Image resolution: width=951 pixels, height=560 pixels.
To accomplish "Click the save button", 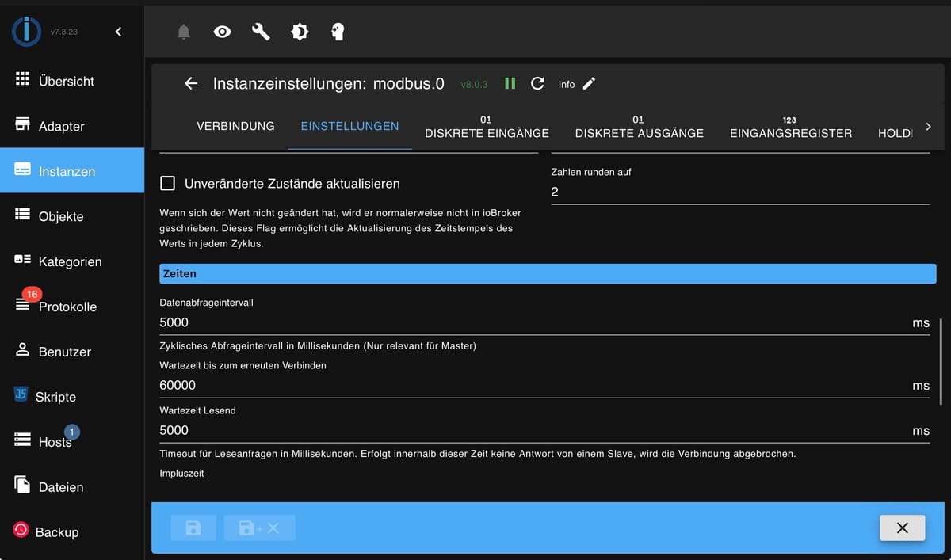I will point(193,528).
